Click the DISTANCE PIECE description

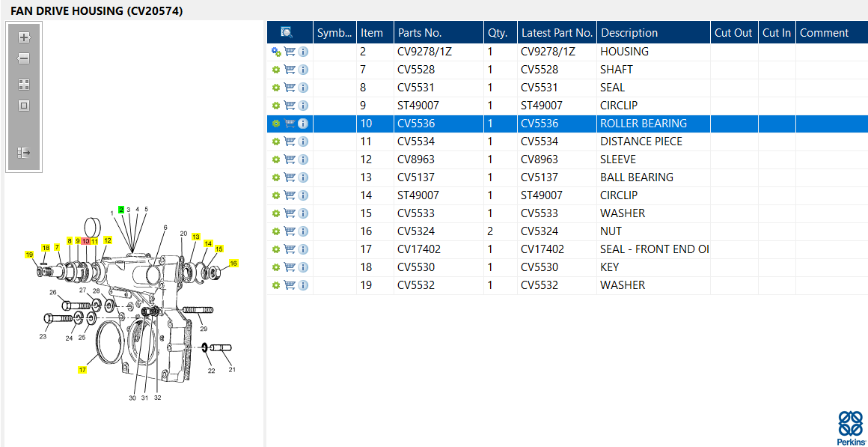pyautogui.click(x=641, y=142)
